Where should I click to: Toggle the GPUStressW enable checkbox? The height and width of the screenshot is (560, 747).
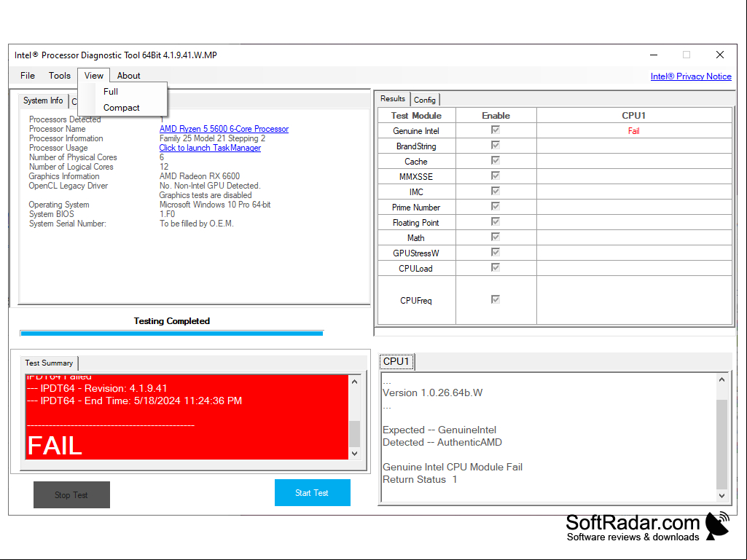click(x=496, y=252)
